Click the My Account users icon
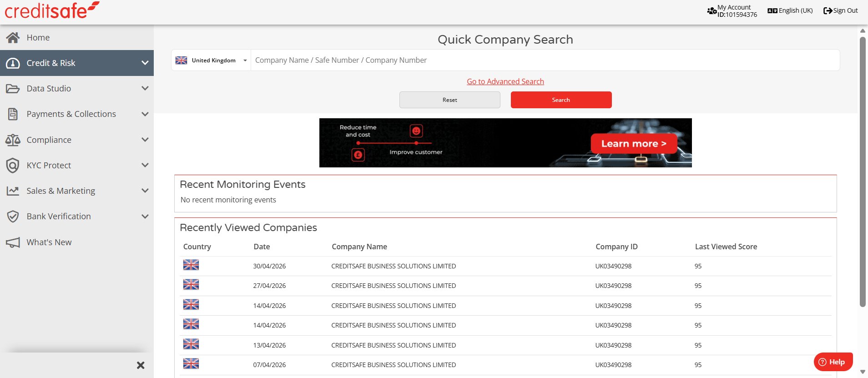The image size is (868, 378). pyautogui.click(x=712, y=10)
